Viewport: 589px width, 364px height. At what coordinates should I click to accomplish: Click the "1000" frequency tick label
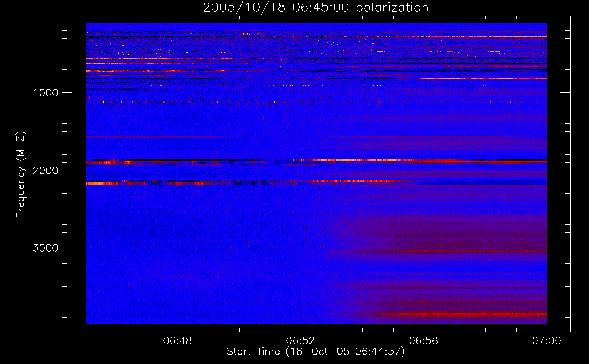(x=46, y=93)
